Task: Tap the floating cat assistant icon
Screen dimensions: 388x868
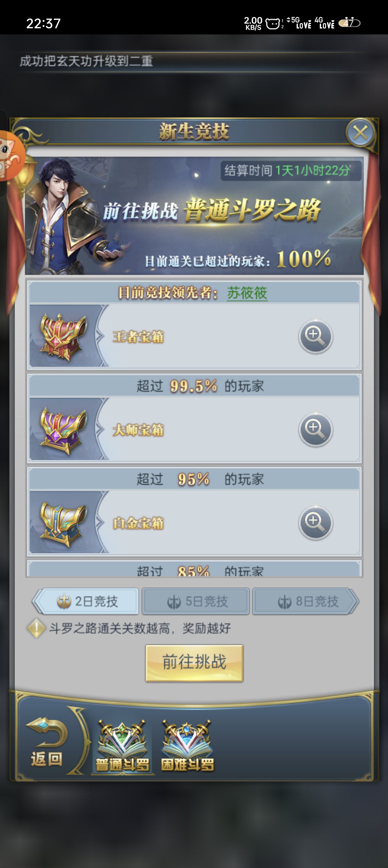Action: click(x=11, y=155)
